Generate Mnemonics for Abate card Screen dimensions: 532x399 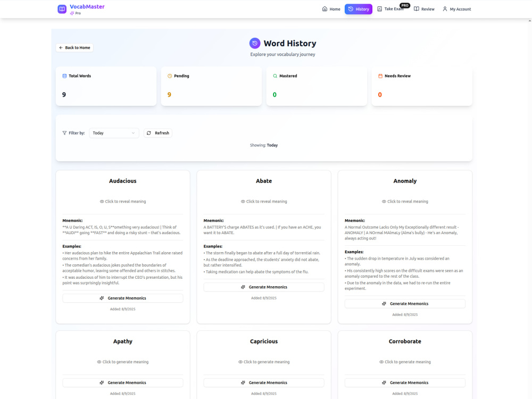click(x=264, y=287)
